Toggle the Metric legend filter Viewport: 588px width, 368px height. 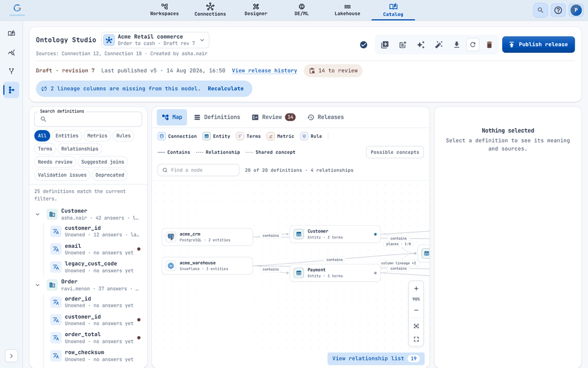(280, 136)
